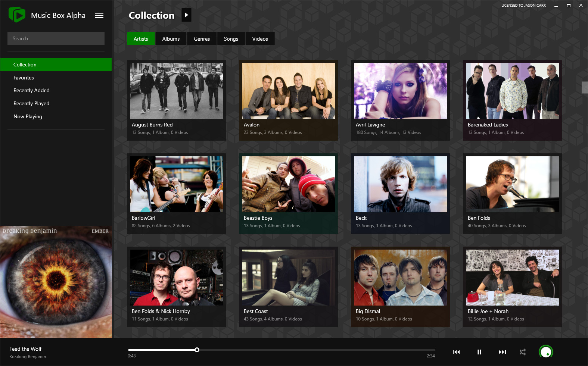Switch to the Artists tab
588x366 pixels.
[141, 39]
